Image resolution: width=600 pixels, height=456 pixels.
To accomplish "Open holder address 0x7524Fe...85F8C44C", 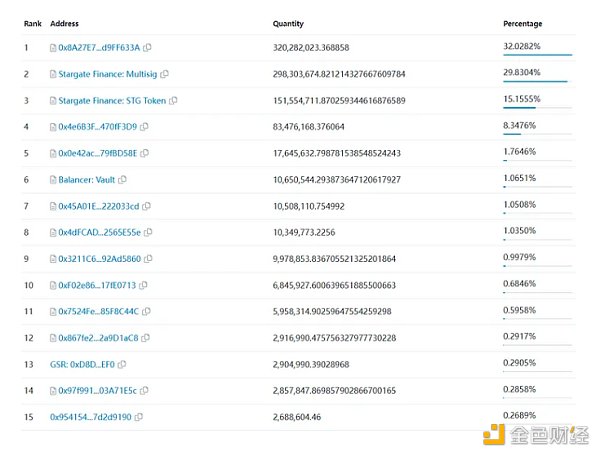I will pos(99,311).
